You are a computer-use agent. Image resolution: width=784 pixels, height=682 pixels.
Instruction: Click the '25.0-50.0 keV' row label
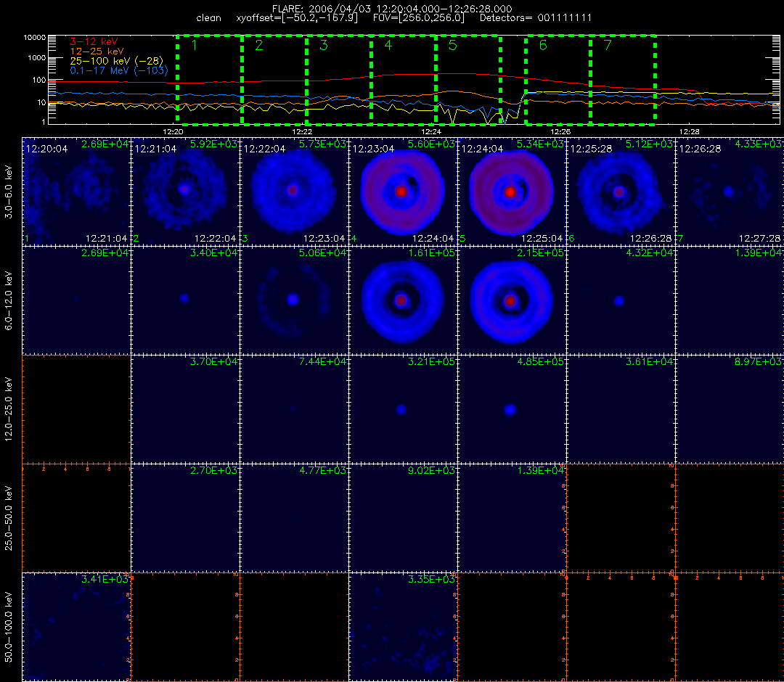click(x=9, y=518)
